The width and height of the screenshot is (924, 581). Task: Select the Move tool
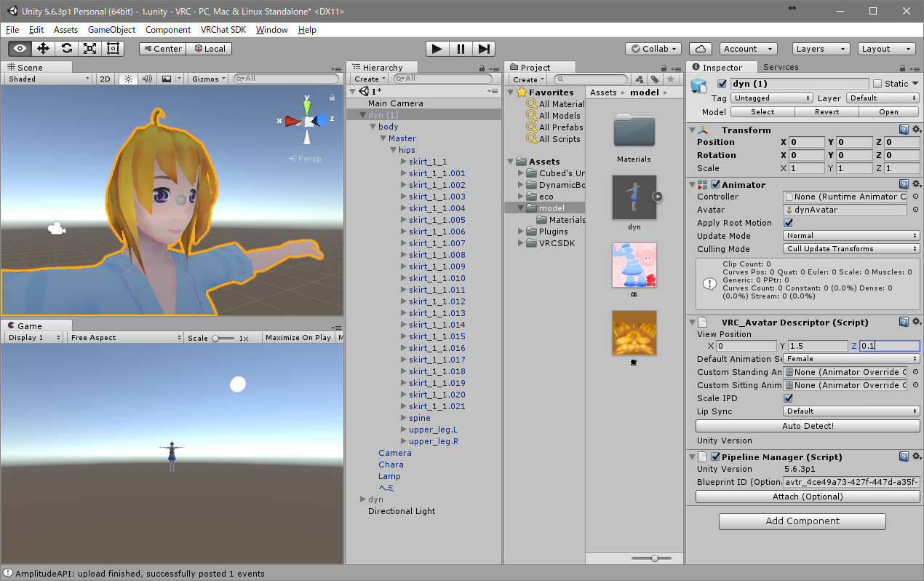(43, 49)
